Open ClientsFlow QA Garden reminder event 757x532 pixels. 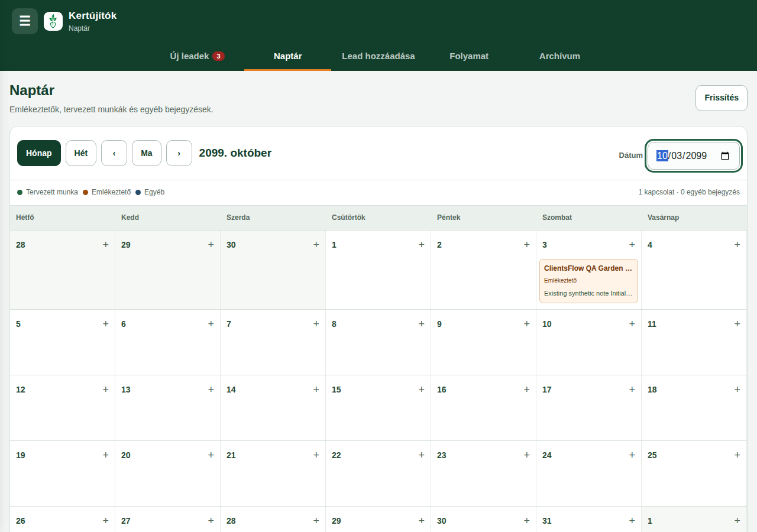(x=588, y=281)
